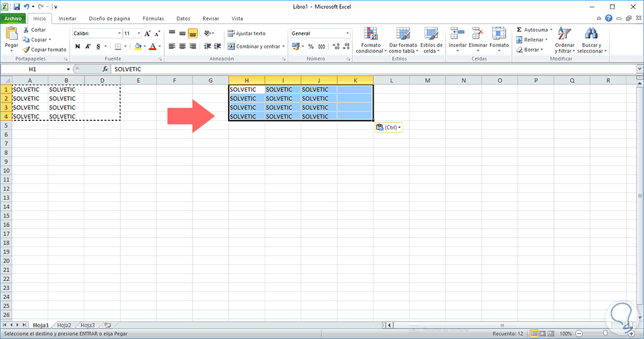Viewport: 644px width, 339px height.
Task: Switch to Datos tab
Action: (x=183, y=19)
